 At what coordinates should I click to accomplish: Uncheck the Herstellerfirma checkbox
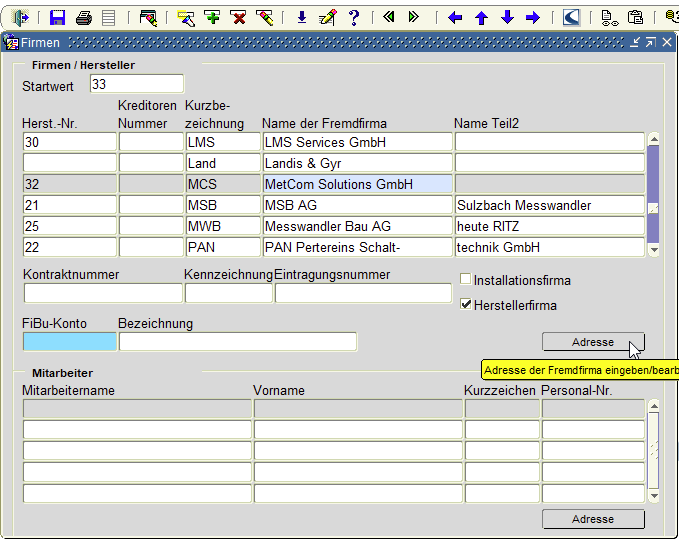point(466,305)
